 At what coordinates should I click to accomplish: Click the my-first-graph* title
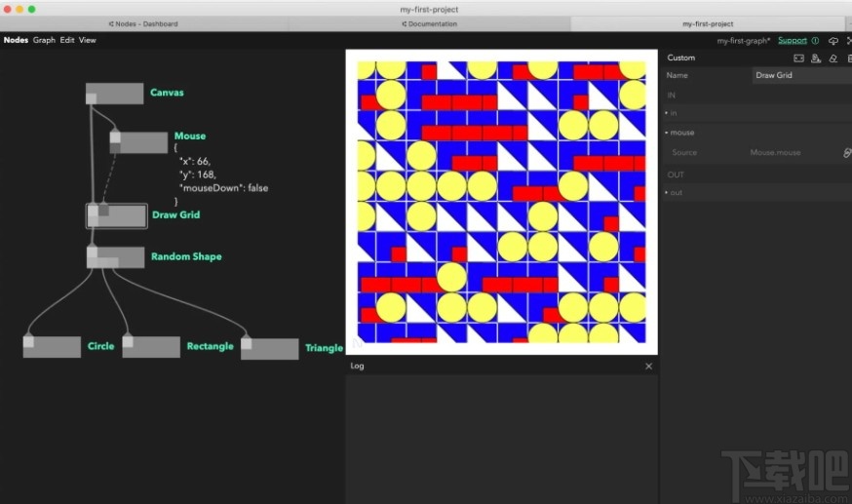point(744,41)
